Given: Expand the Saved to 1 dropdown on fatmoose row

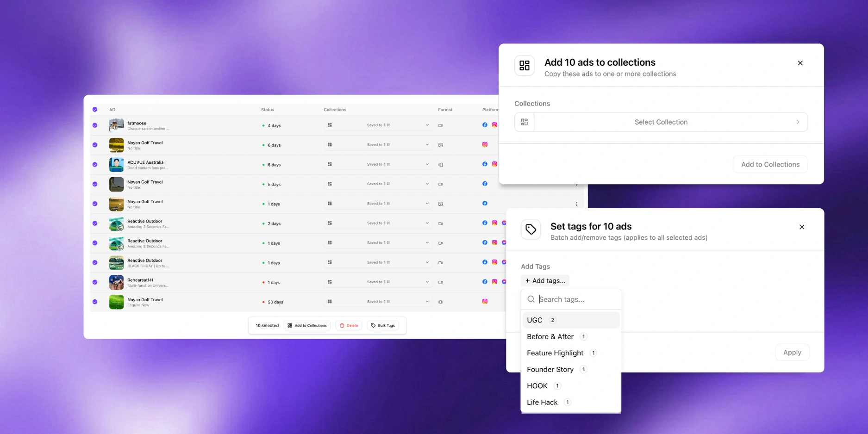Looking at the screenshot, I should tap(427, 124).
